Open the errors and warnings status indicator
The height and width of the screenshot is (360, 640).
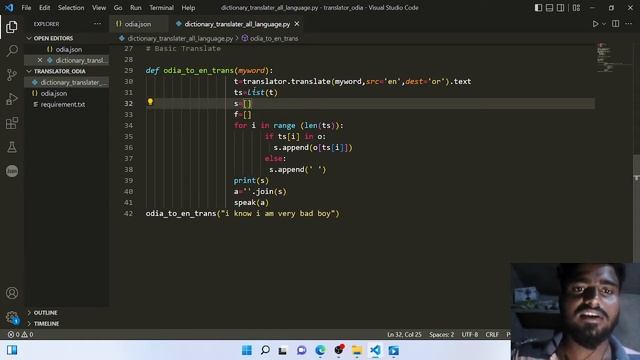(x=20, y=334)
